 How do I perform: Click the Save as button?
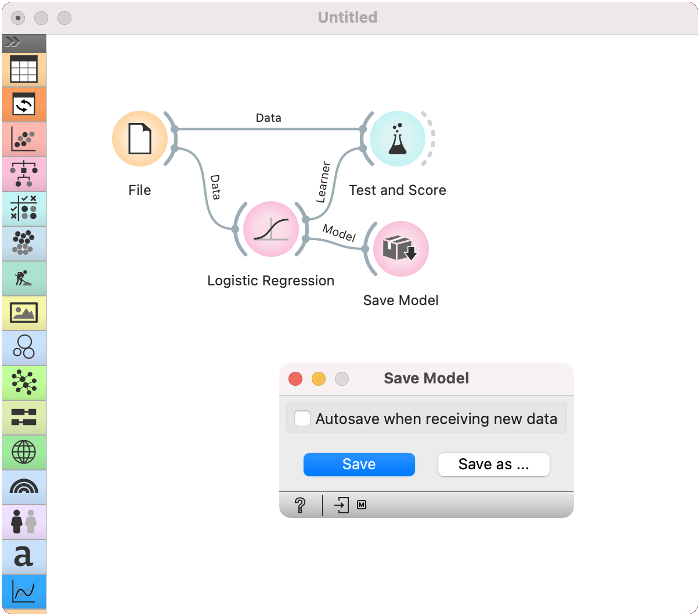click(x=493, y=464)
